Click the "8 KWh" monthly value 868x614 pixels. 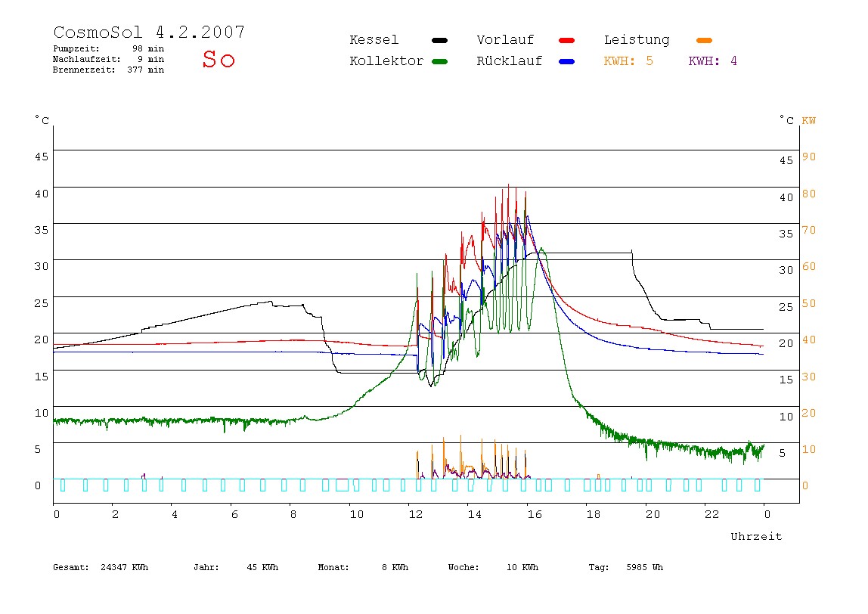point(395,567)
